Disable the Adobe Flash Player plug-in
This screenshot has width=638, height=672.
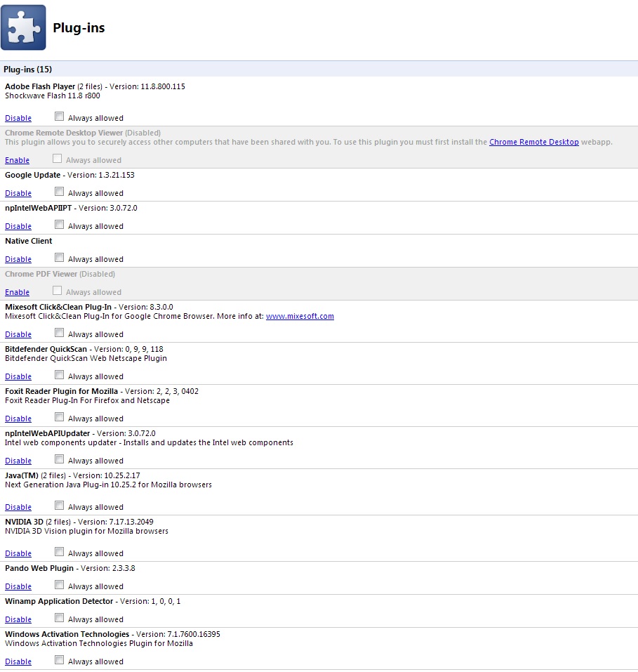pos(18,118)
